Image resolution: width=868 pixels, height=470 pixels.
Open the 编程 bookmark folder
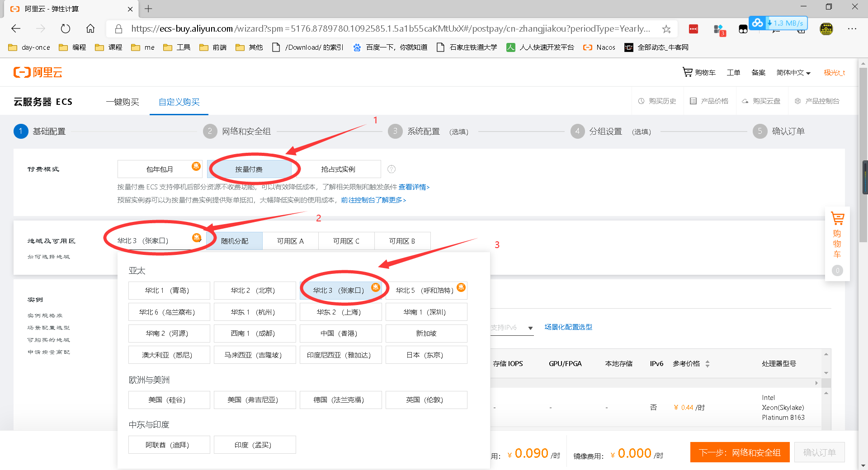coord(73,47)
